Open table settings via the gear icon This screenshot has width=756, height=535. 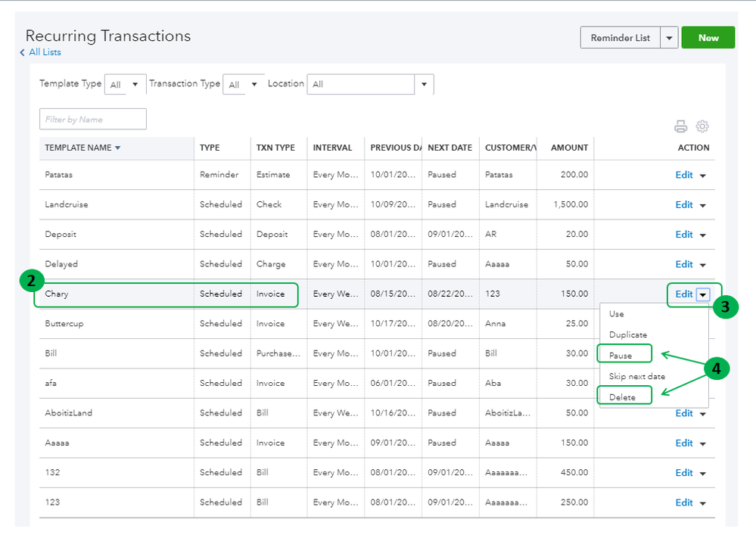[x=702, y=126]
